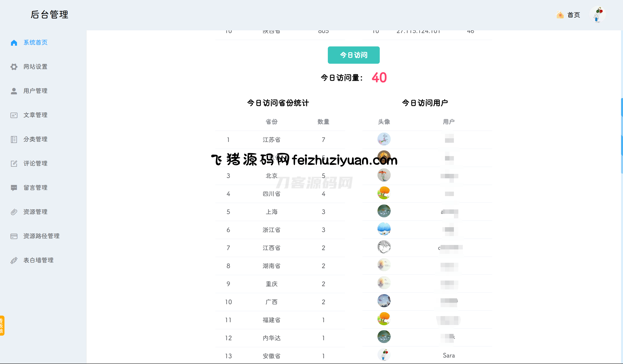Click the home icon beside 系统首页
Viewport: 623px width, 364px height.
tap(14, 43)
